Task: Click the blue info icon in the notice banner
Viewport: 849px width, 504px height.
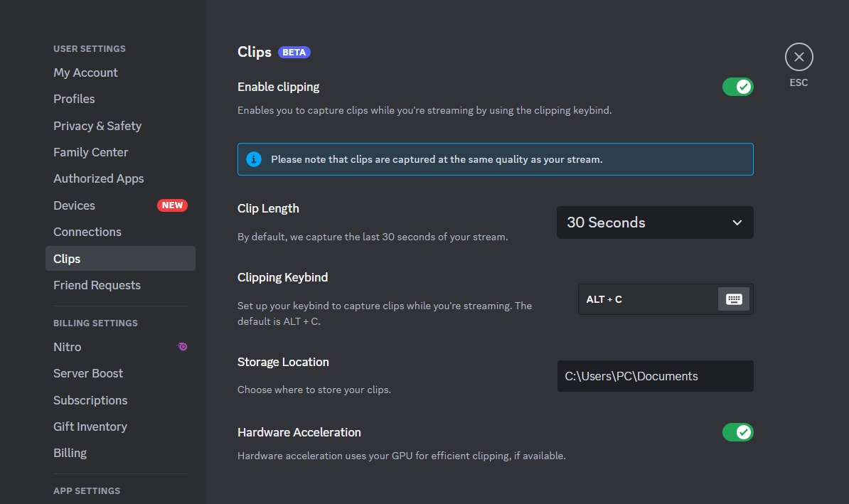Action: [x=254, y=159]
